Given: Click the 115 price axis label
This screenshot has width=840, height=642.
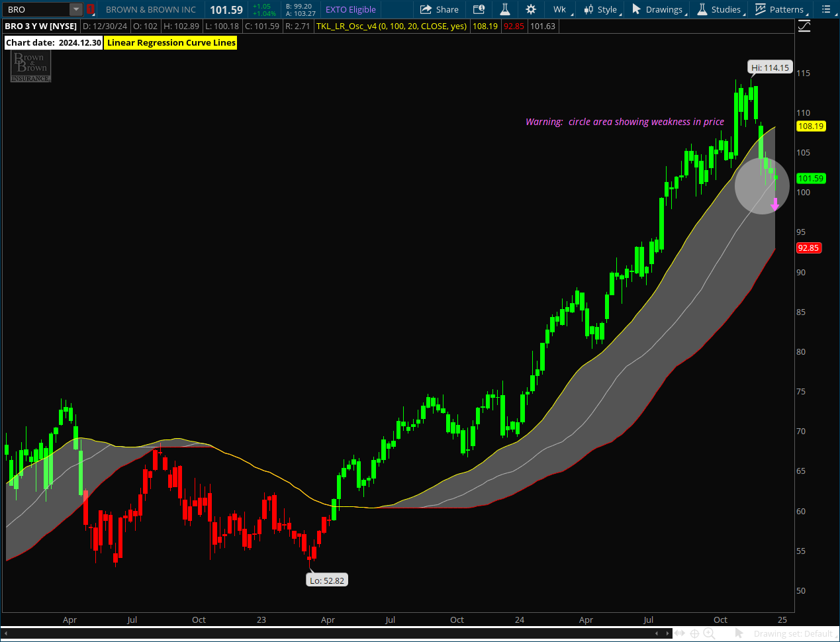Looking at the screenshot, I should click(803, 73).
